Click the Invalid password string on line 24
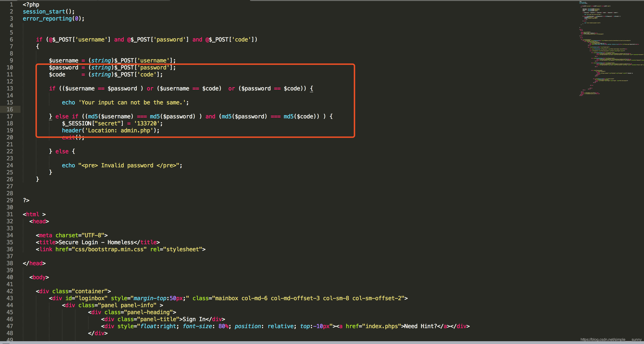 point(129,165)
